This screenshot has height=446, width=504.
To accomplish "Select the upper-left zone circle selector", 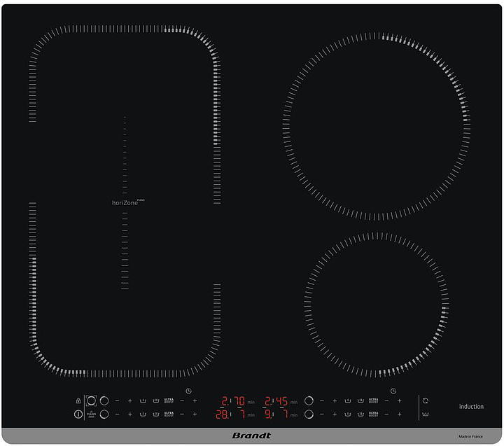I will pyautogui.click(x=104, y=401).
